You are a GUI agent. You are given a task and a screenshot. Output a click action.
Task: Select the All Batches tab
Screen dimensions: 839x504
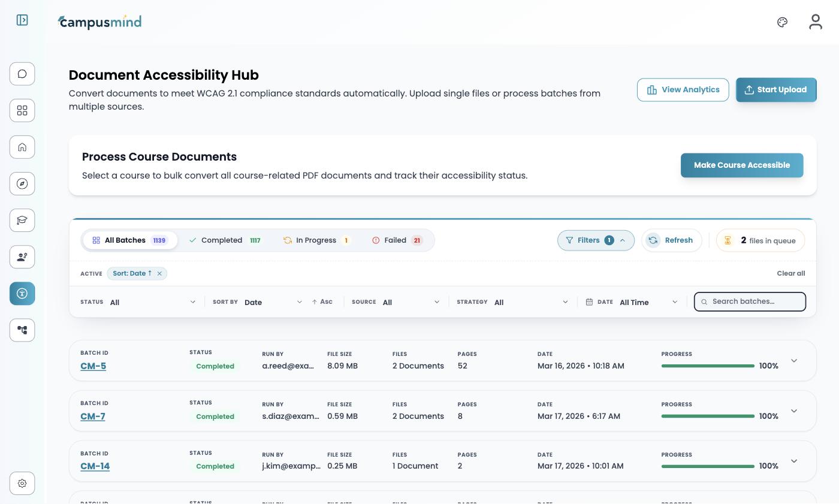(130, 240)
